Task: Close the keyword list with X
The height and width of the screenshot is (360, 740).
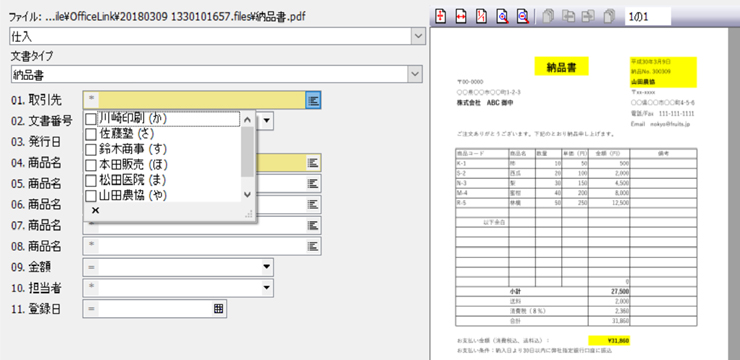Action: 95,210
